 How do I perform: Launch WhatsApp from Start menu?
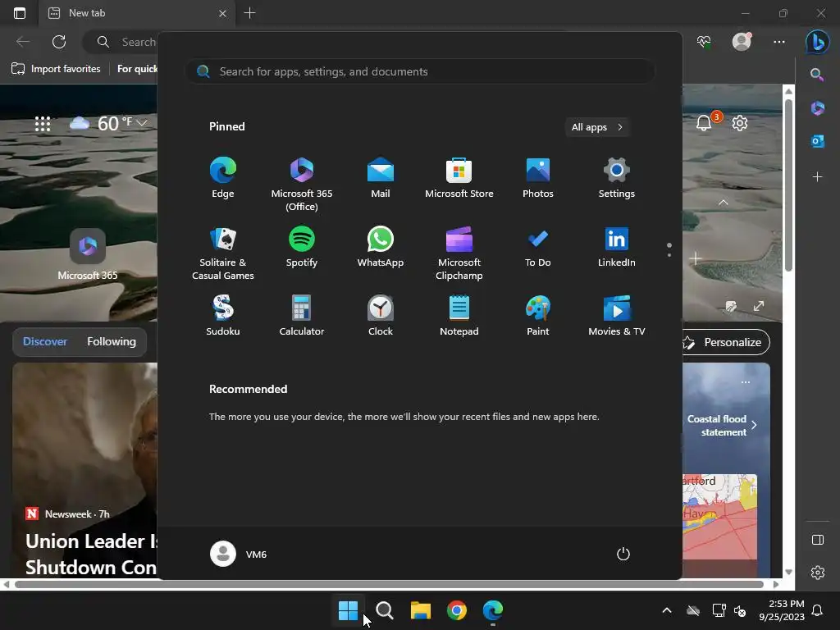(x=381, y=247)
